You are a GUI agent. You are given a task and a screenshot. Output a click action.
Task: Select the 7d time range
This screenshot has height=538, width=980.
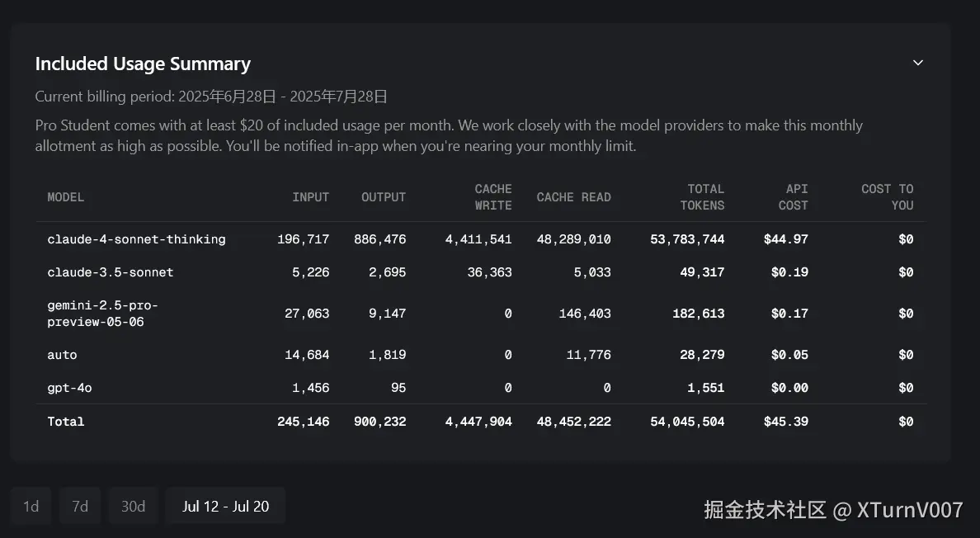coord(80,506)
